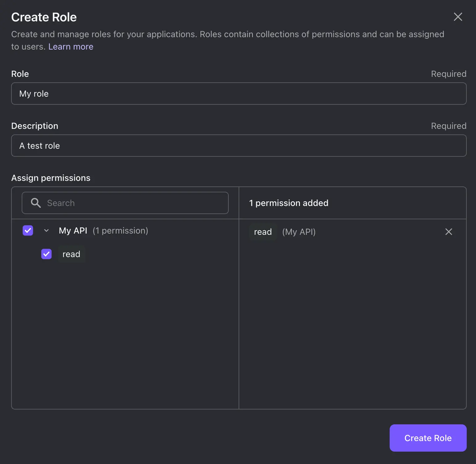Remove the read permission using the X icon
The image size is (476, 464).
tap(449, 232)
